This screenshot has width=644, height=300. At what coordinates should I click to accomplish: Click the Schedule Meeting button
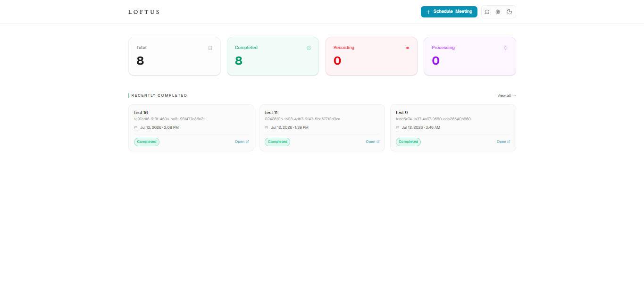click(x=449, y=12)
